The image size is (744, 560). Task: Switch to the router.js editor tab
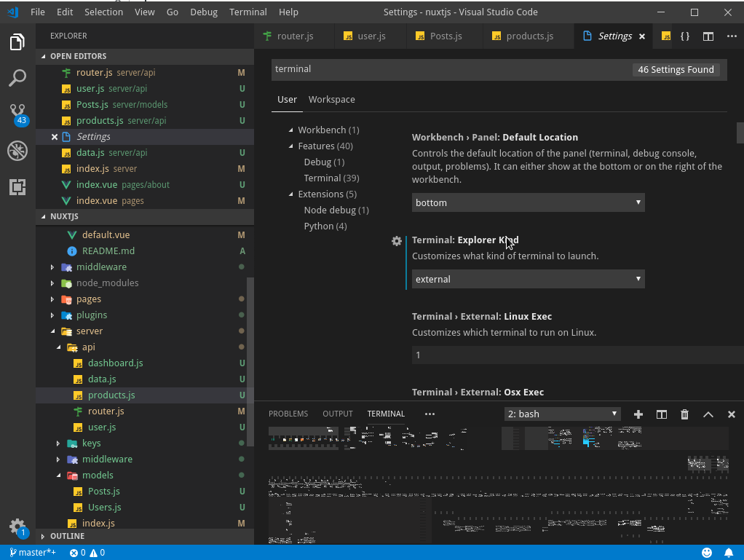point(294,36)
